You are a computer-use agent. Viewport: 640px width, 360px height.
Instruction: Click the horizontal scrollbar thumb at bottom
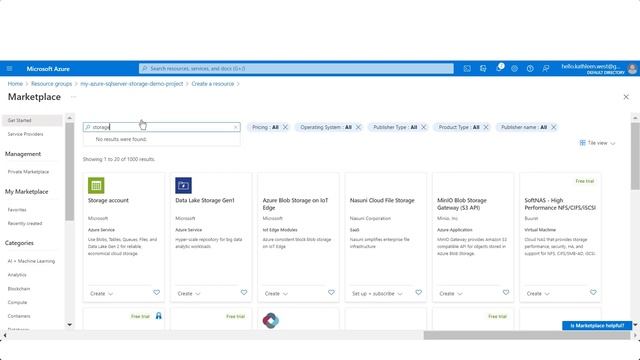pos(527,335)
